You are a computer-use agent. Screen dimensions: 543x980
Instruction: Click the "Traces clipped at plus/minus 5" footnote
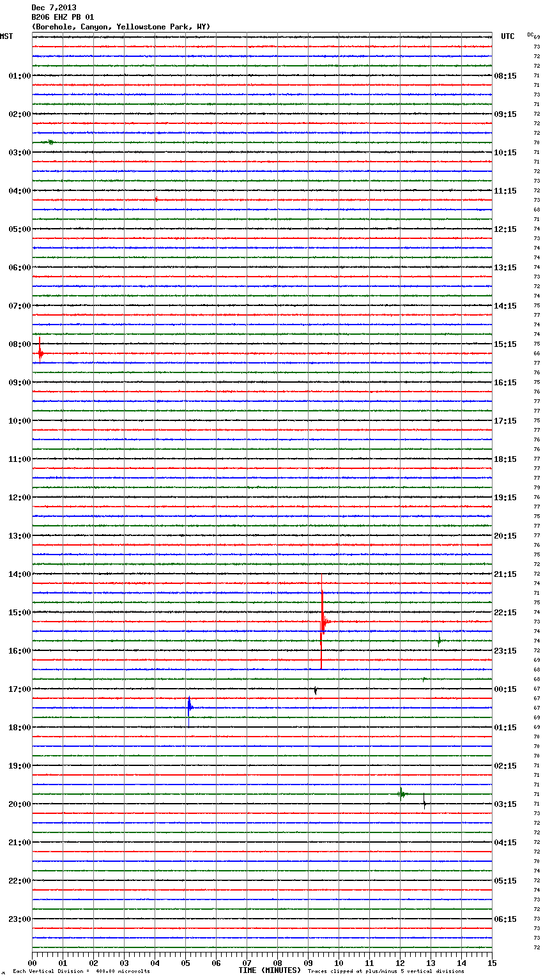[386, 972]
